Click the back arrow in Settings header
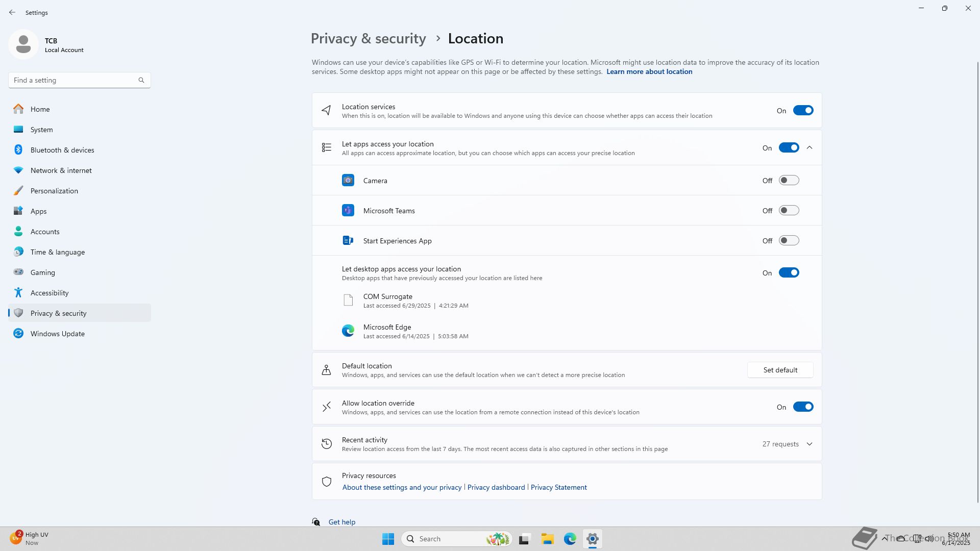This screenshot has height=551, width=980. (x=12, y=12)
